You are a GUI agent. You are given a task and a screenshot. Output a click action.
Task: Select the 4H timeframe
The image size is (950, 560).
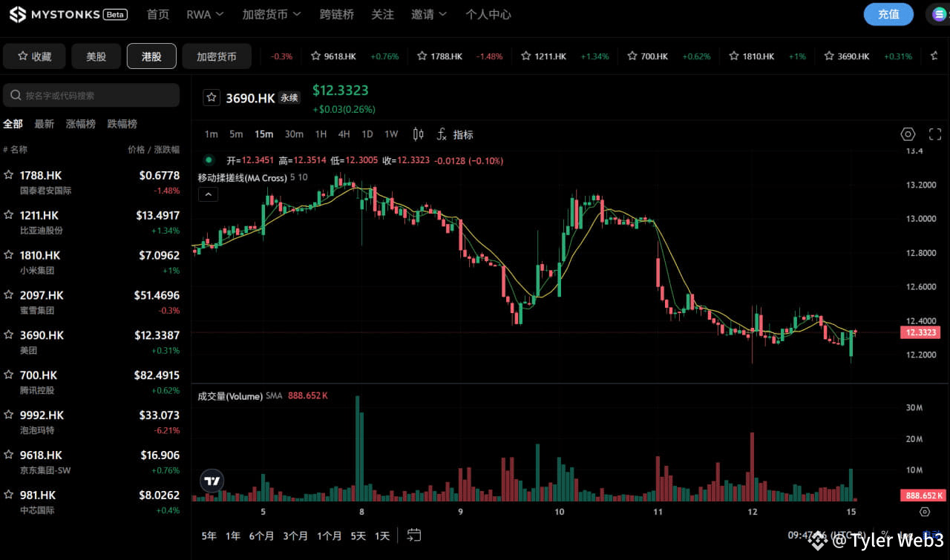tap(344, 134)
